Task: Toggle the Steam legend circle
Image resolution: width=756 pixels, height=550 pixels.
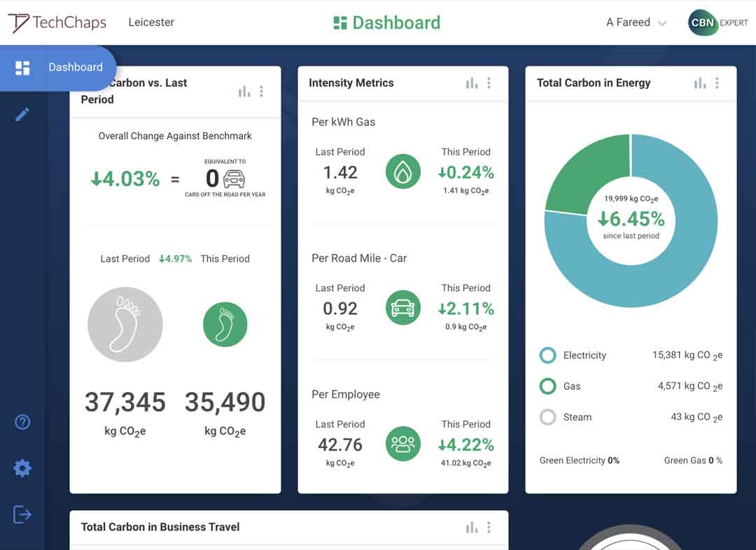Action: pyautogui.click(x=547, y=417)
